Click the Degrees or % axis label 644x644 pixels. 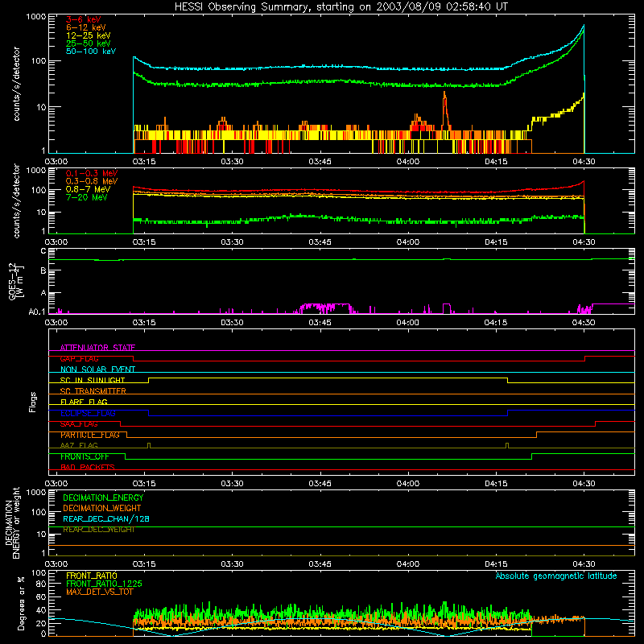[21, 603]
